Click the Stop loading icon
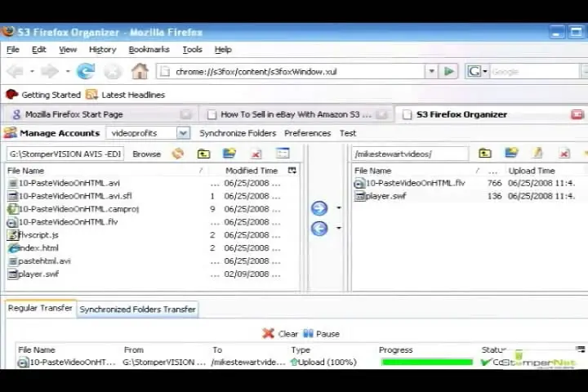The image size is (588, 392). [x=113, y=71]
